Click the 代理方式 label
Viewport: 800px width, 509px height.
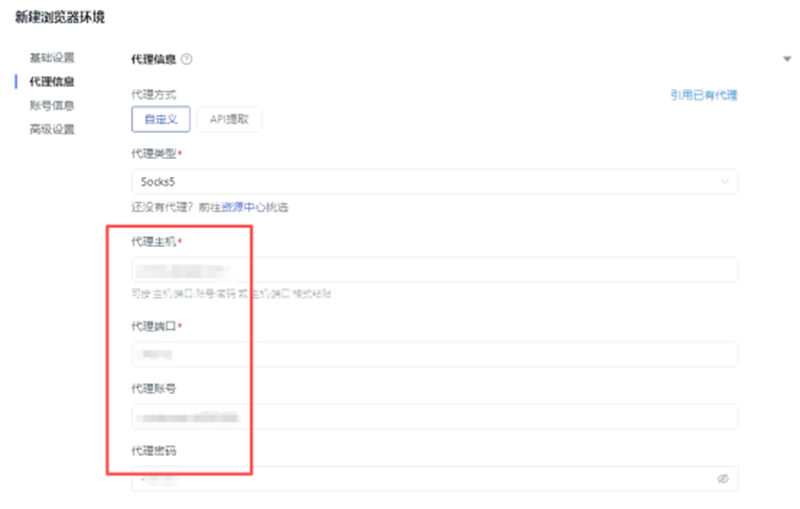(154, 94)
